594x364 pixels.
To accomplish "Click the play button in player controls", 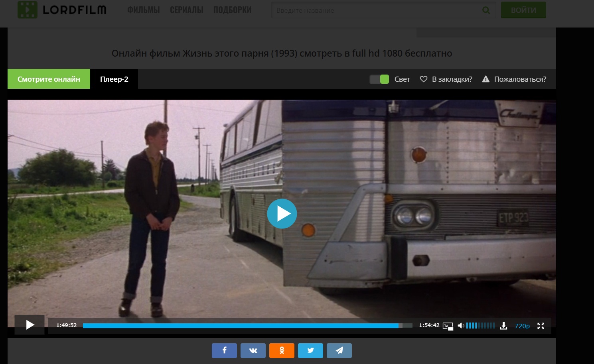I will (x=30, y=325).
